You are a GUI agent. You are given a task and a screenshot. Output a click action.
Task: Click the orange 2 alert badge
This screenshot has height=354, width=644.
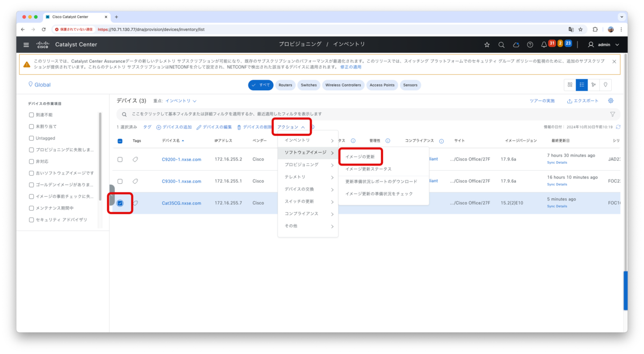pos(560,43)
